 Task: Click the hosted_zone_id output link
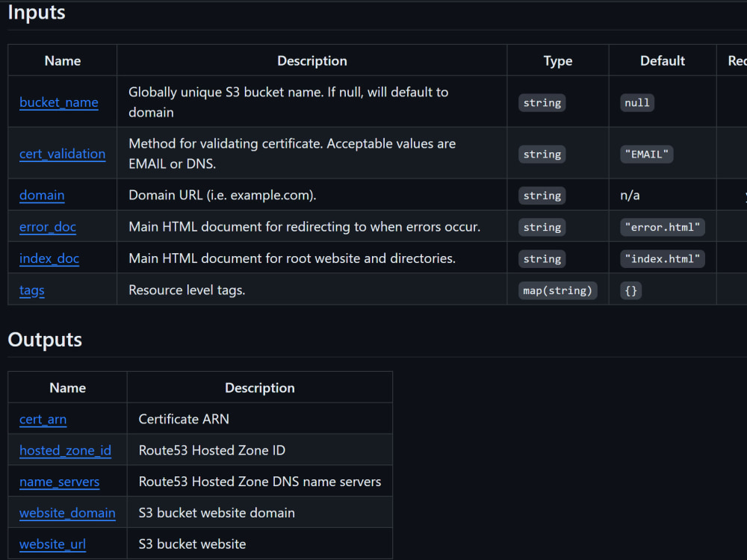(x=65, y=450)
